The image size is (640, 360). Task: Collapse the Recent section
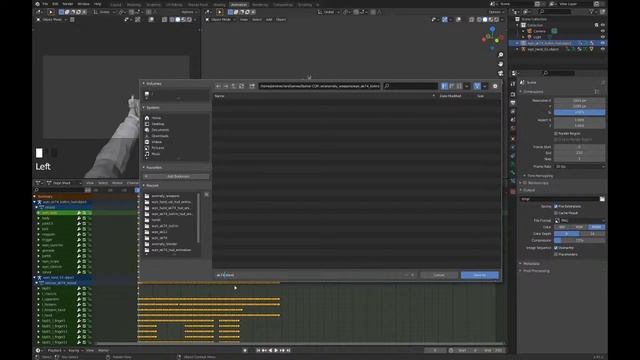tap(144, 185)
